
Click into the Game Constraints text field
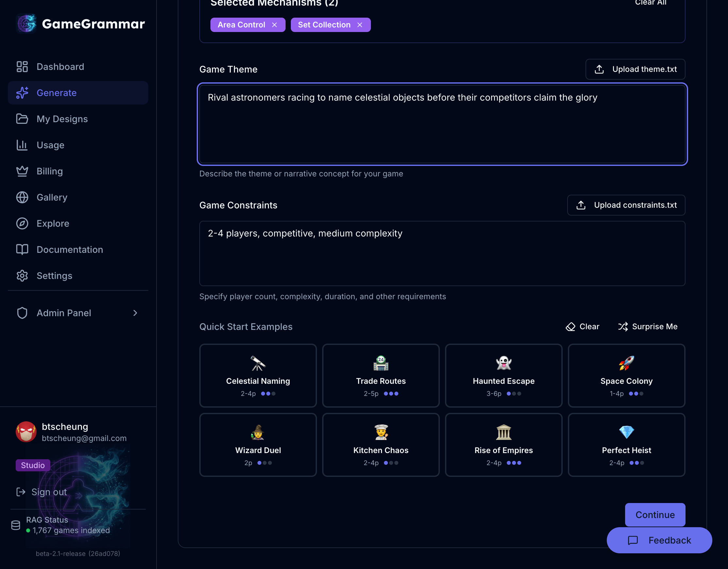click(442, 253)
